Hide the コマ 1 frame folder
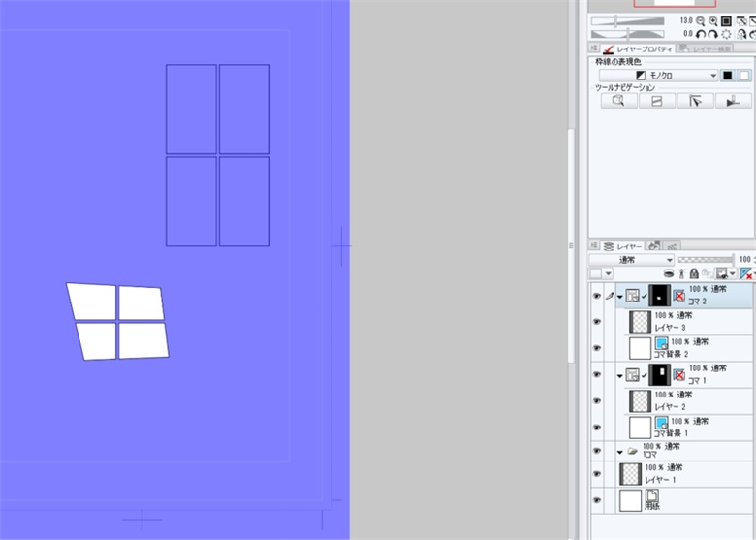 coord(596,374)
